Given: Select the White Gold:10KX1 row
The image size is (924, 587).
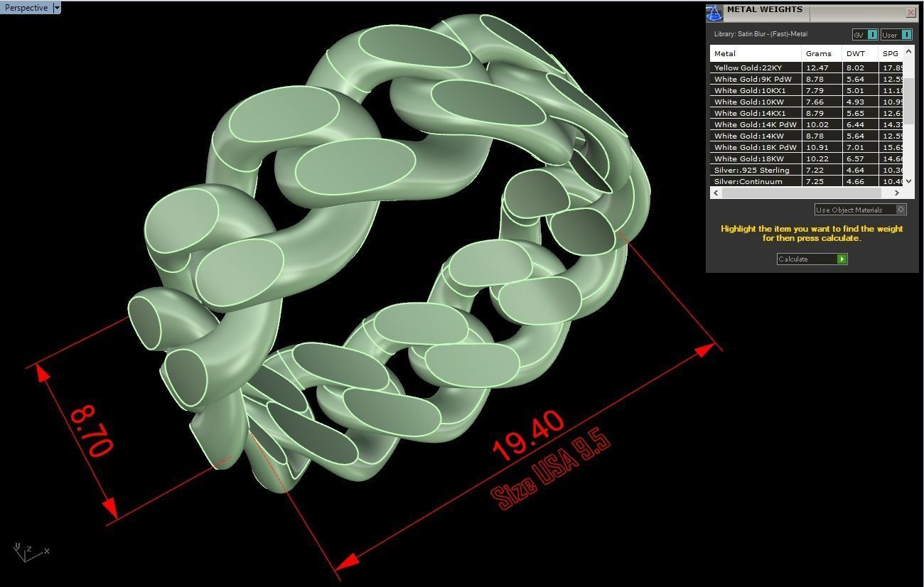Looking at the screenshot, I should click(807, 90).
